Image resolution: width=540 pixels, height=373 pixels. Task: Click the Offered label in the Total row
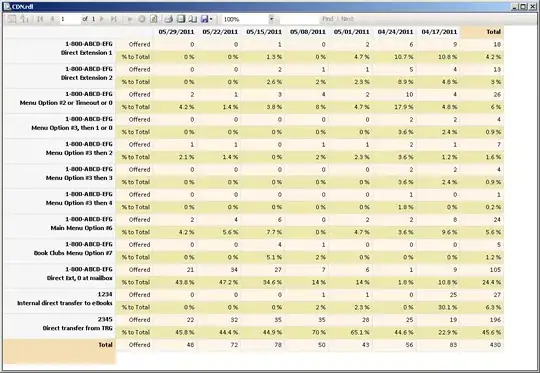pos(139,345)
